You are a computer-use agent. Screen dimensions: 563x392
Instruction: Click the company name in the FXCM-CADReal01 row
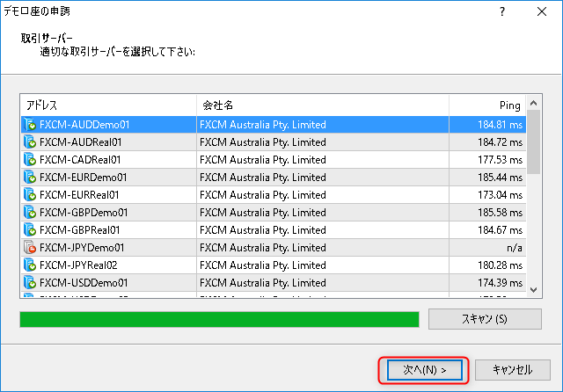click(263, 160)
